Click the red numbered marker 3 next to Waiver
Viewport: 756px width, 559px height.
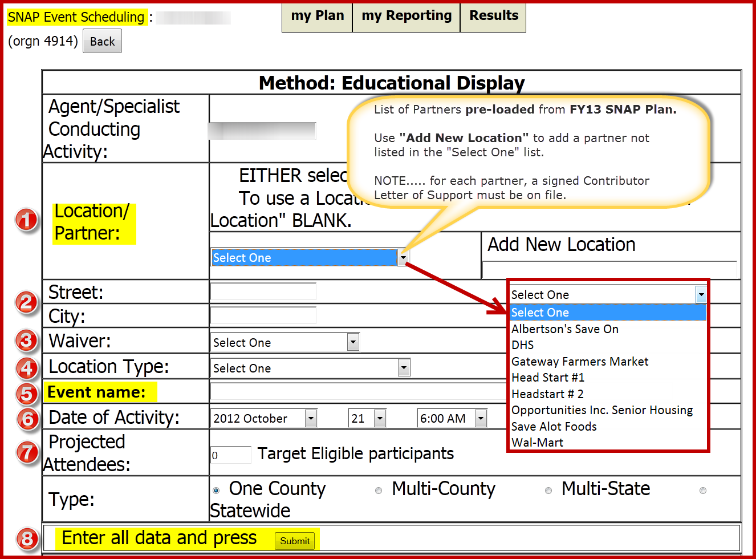(x=26, y=341)
